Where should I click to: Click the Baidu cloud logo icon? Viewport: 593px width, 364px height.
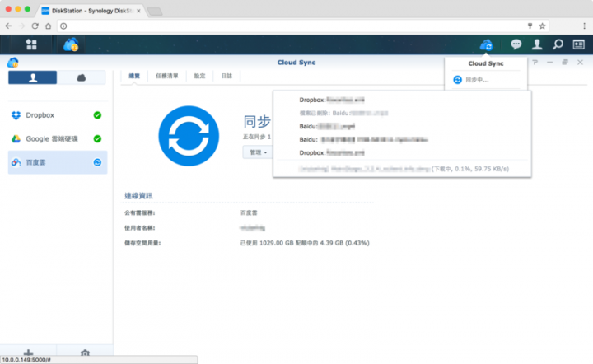click(x=16, y=162)
